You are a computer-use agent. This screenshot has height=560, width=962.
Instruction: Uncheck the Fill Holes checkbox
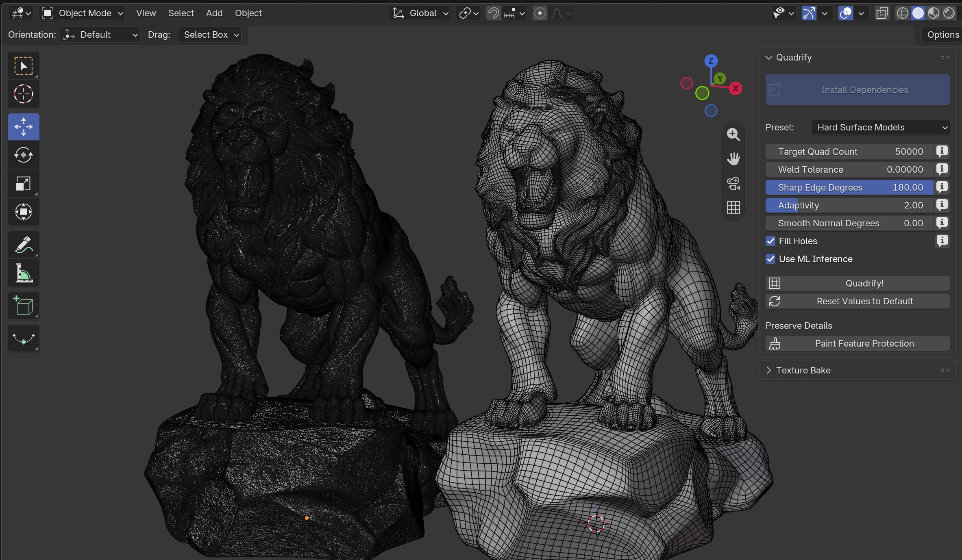(x=770, y=241)
